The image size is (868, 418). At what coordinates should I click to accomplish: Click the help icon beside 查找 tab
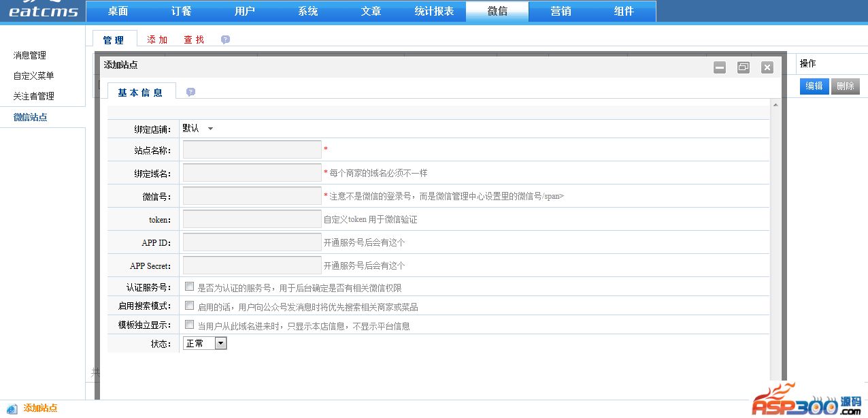click(225, 39)
